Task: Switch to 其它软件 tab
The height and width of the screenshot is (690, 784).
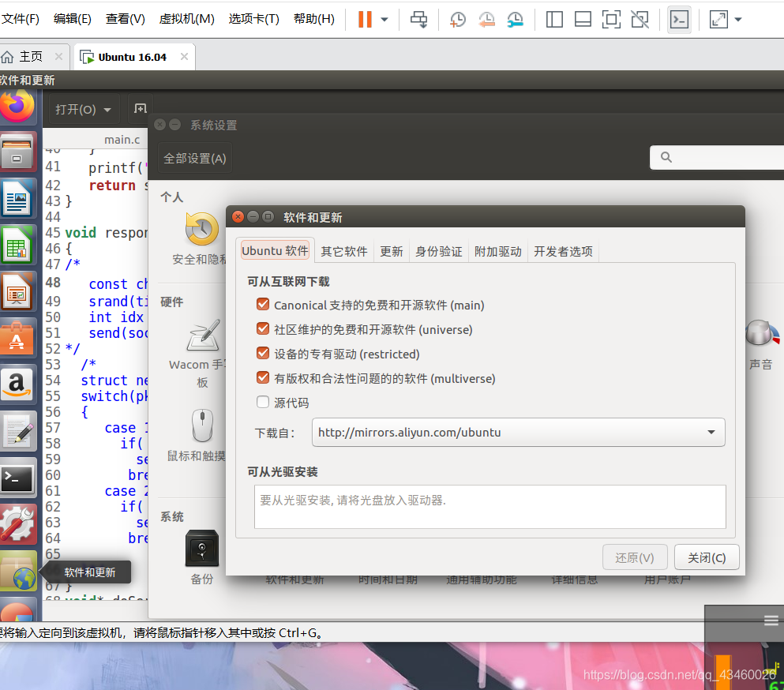Action: click(344, 251)
